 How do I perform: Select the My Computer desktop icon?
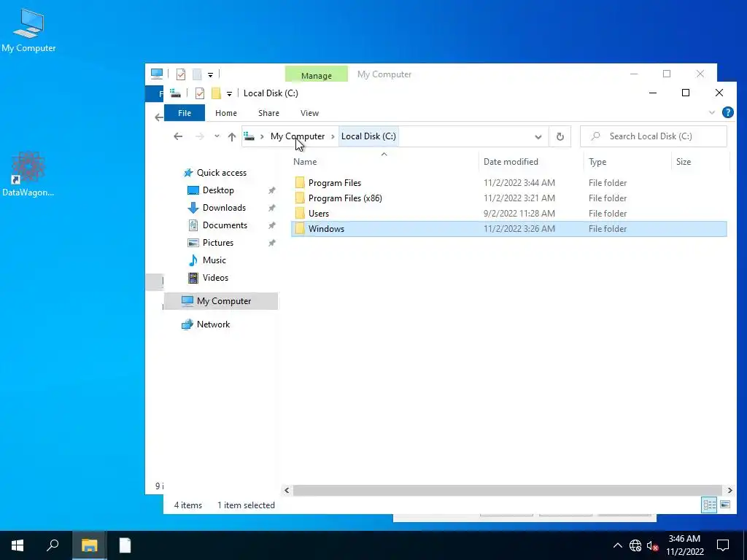point(28,30)
